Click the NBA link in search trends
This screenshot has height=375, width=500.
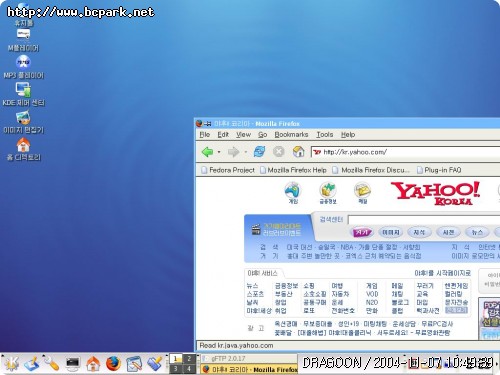pyautogui.click(x=347, y=247)
